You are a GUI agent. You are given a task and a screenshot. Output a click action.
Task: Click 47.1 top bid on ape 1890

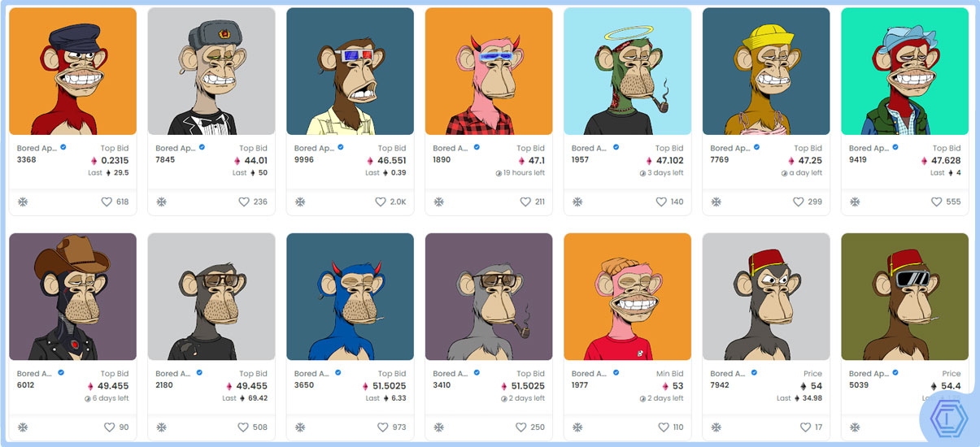tap(537, 161)
